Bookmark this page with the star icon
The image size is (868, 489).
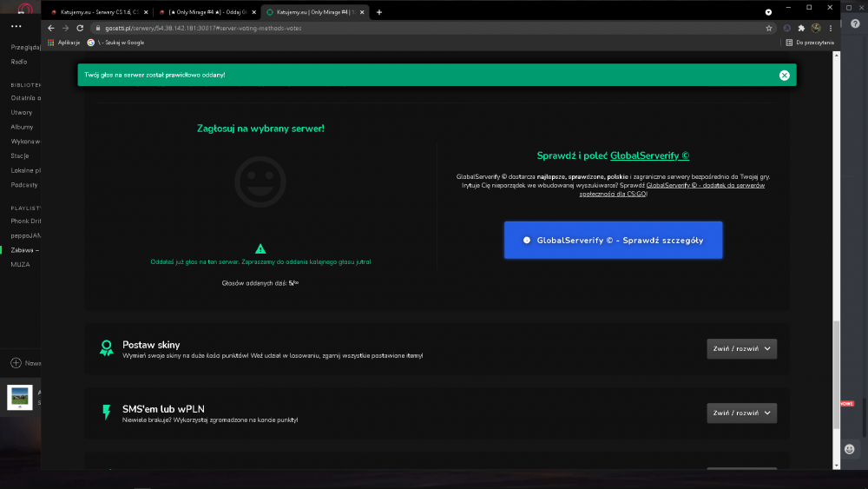click(769, 29)
